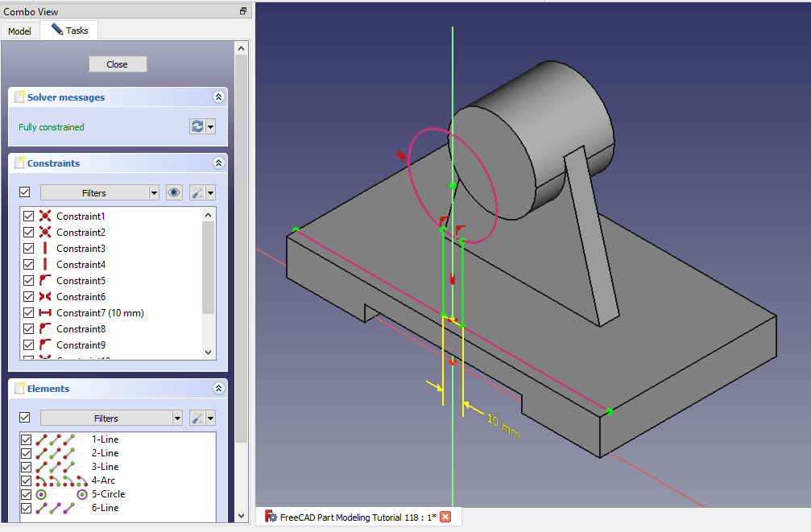Click the solver refresh/update icon
The image size is (811, 532).
(x=197, y=126)
